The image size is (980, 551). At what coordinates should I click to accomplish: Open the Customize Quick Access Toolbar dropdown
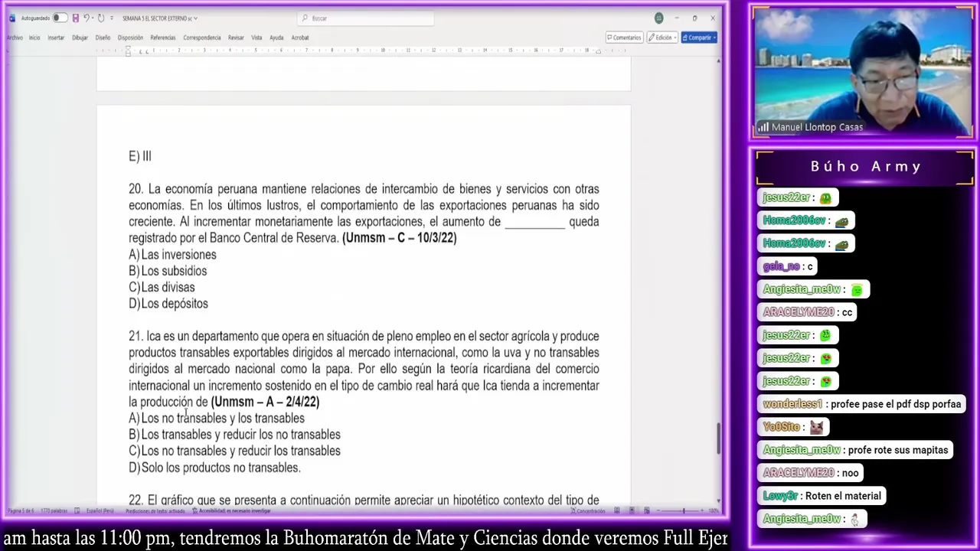point(111,18)
